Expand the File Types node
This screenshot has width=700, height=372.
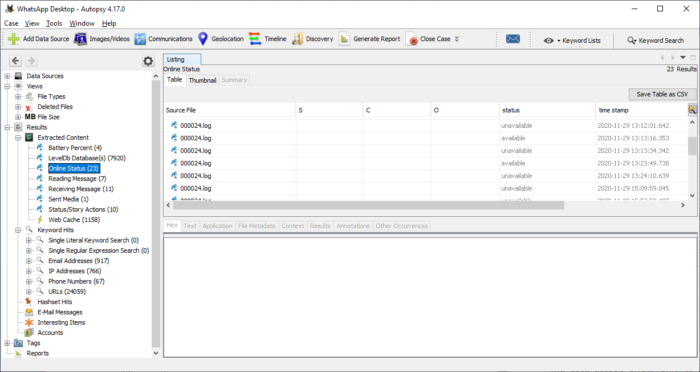tap(18, 96)
